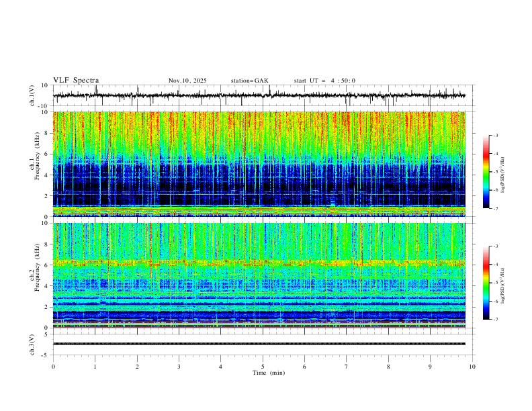Viewport: 532px width, 411px height.
Task: Click the time axis tick label '0'
Action: (53, 367)
